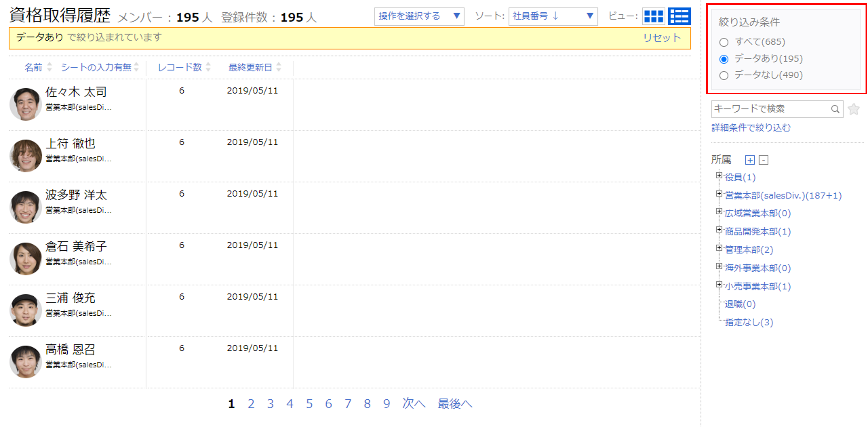Sort by 最終更新日 column arrows
Viewport: 868px width, 427px height.
[279, 67]
